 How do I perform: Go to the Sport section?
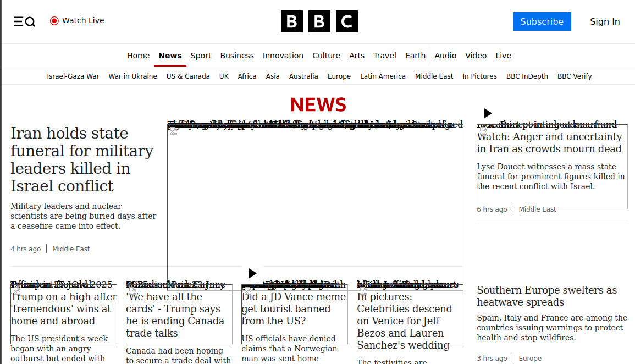coord(201,56)
